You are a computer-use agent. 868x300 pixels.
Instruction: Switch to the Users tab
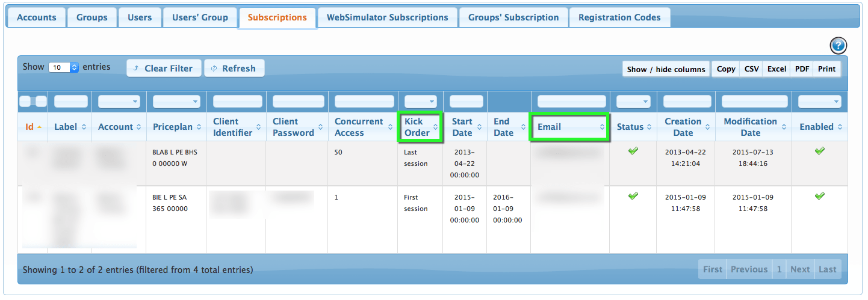point(140,17)
